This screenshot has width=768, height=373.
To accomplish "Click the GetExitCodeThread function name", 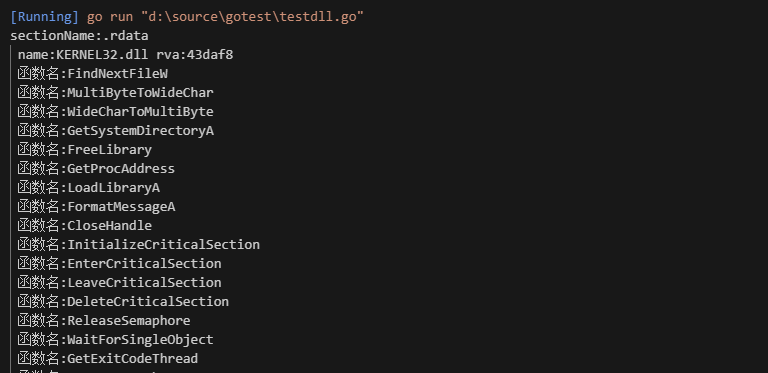I will click(133, 359).
